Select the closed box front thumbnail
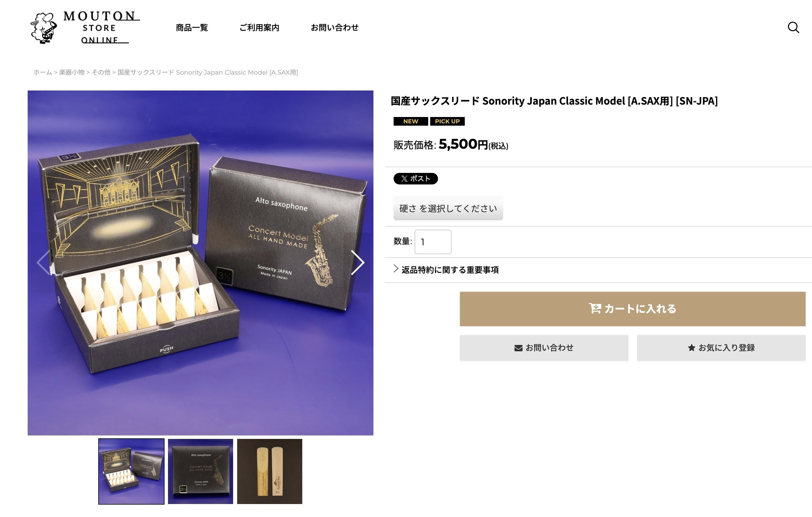 click(x=200, y=471)
